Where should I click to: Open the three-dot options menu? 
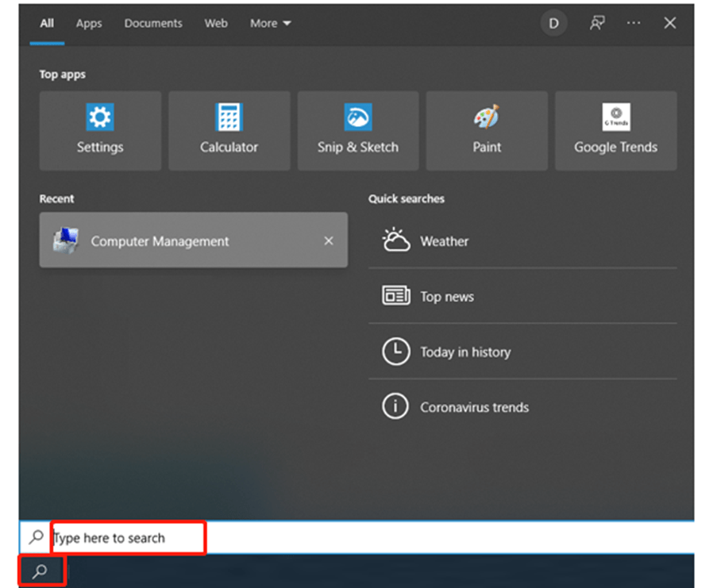pos(633,23)
